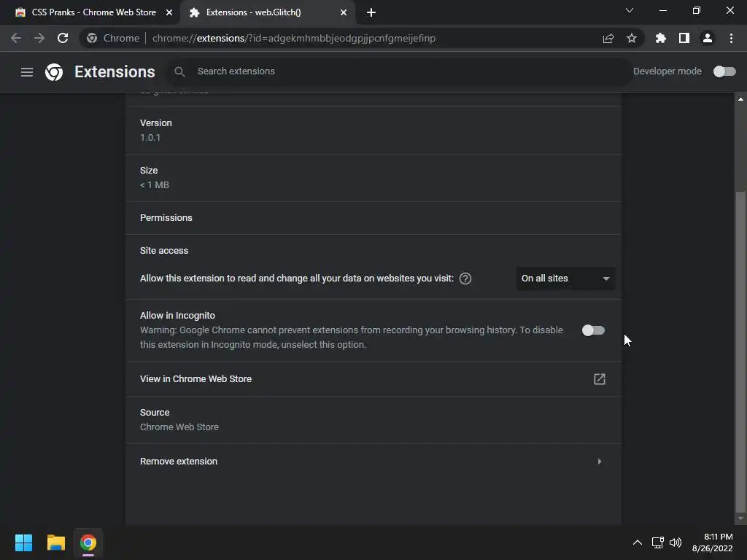Toggle Developer mode on
Screen dimensions: 747x560
(724, 71)
